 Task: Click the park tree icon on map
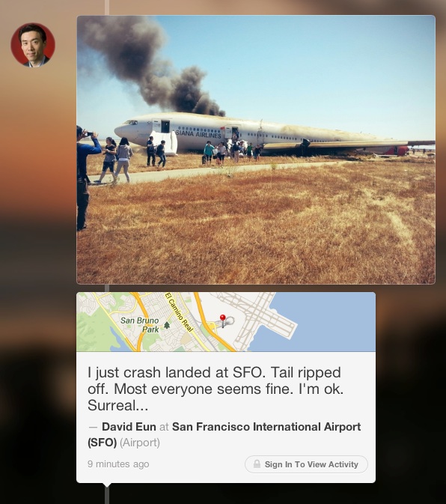167,325
